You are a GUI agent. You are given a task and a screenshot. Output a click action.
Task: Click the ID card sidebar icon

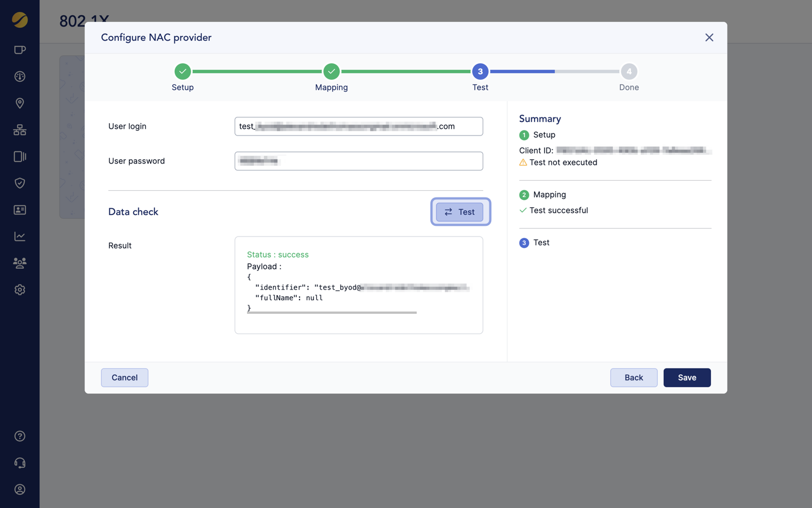tap(20, 210)
